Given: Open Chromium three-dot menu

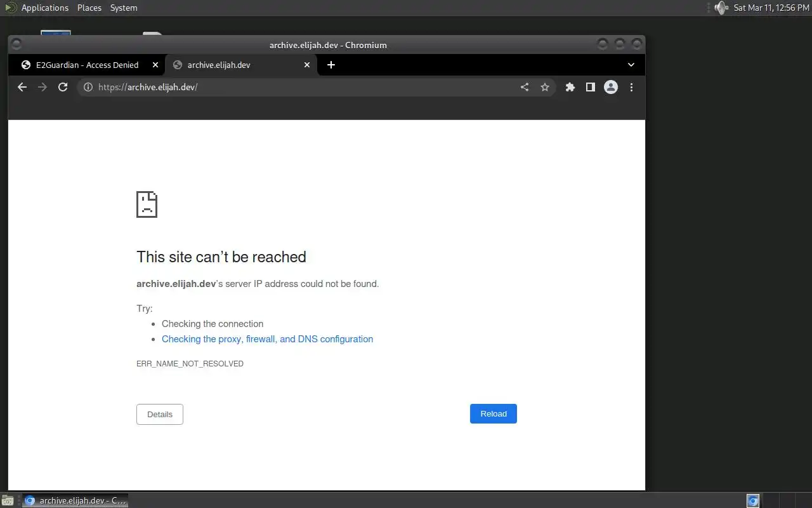Looking at the screenshot, I should coord(631,87).
